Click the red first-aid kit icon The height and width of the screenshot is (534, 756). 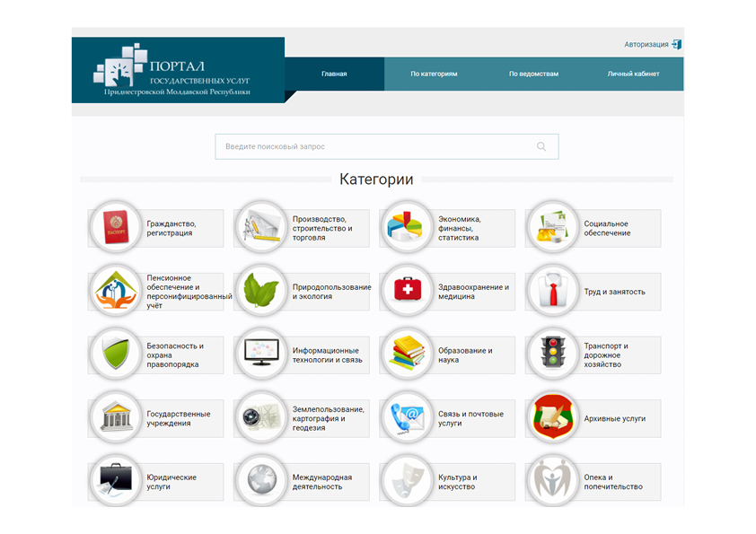point(406,292)
